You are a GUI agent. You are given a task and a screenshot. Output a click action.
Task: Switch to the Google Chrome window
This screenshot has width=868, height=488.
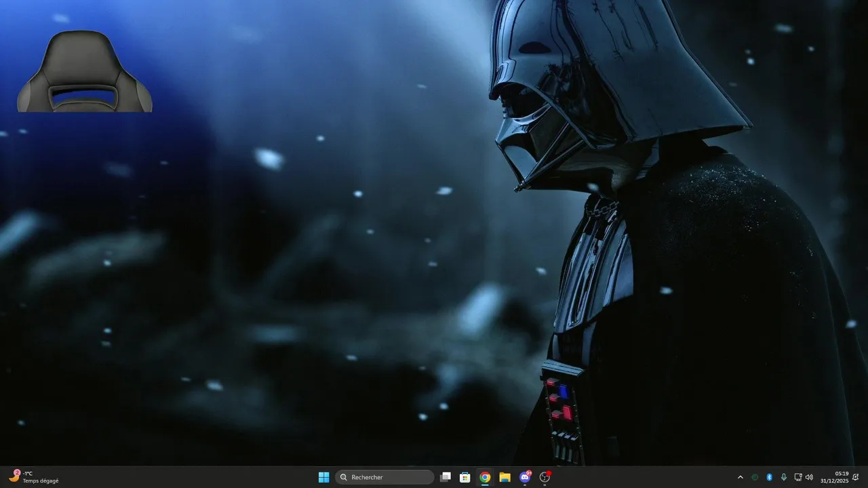pyautogui.click(x=485, y=477)
